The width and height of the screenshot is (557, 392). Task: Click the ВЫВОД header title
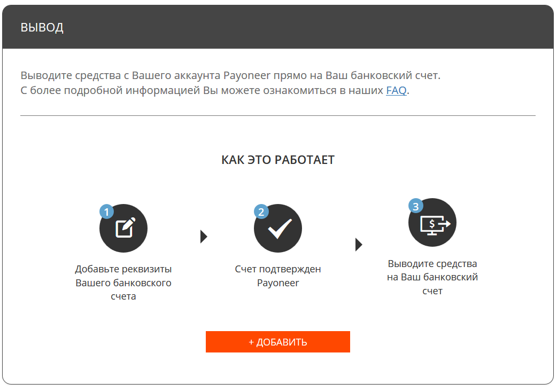[42, 28]
